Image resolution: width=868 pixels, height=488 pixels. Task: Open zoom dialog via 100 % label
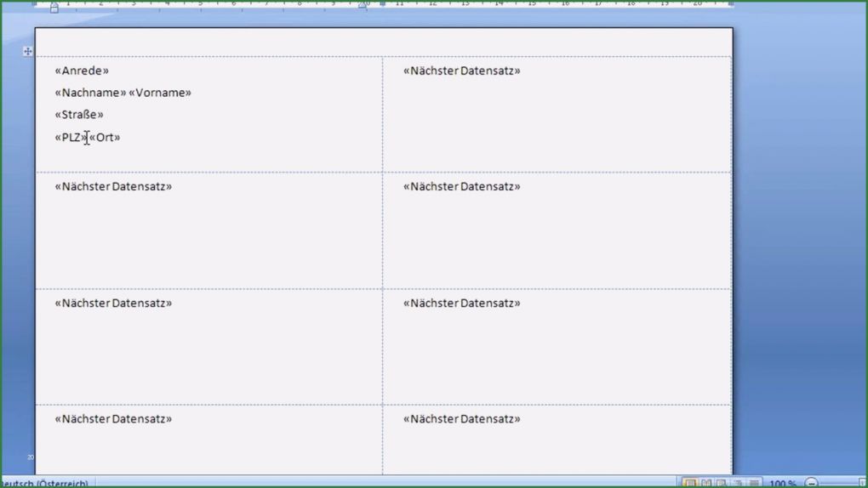click(783, 484)
